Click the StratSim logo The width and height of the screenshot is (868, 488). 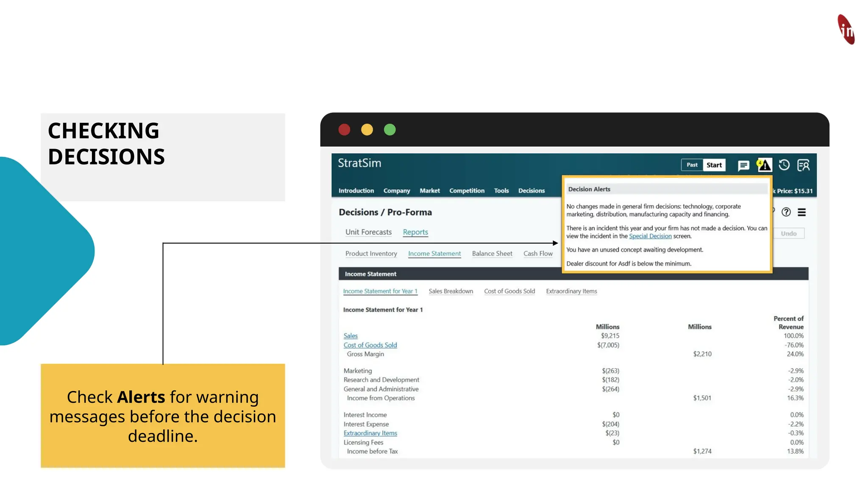point(359,163)
